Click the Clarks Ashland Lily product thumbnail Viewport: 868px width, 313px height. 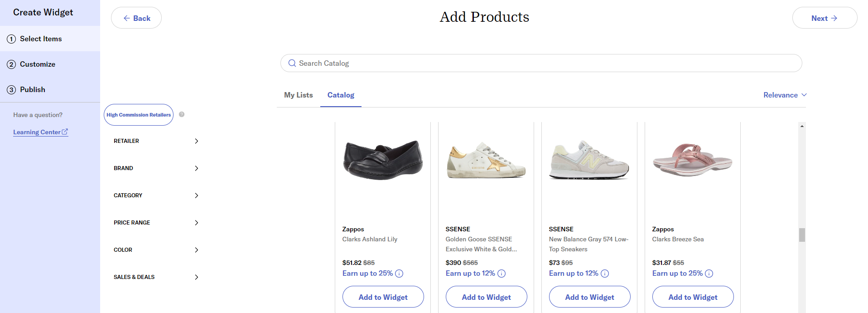pyautogui.click(x=382, y=160)
